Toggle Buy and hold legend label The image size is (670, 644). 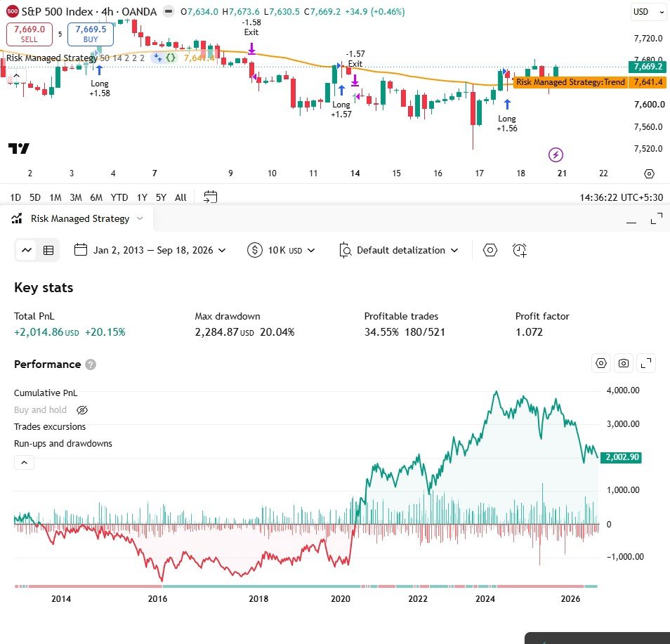(40, 410)
